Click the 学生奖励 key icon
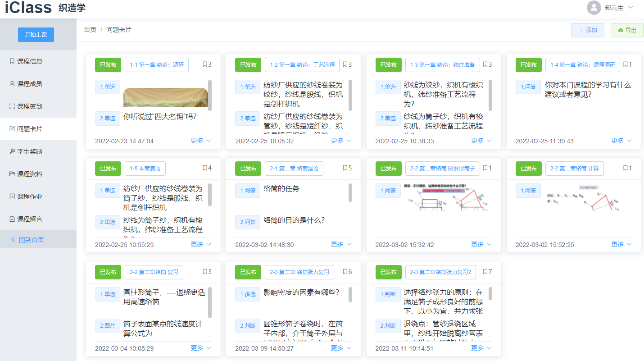Image resolution: width=644 pixels, height=361 pixels. (12, 151)
